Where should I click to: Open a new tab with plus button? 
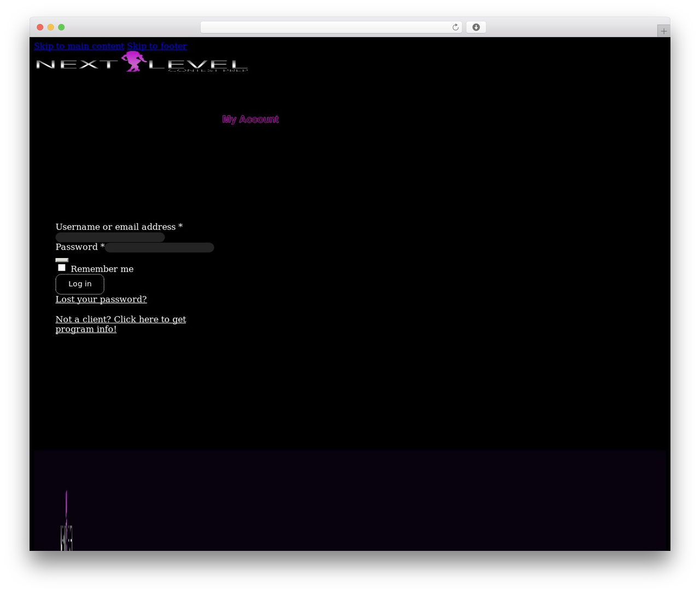point(663,31)
